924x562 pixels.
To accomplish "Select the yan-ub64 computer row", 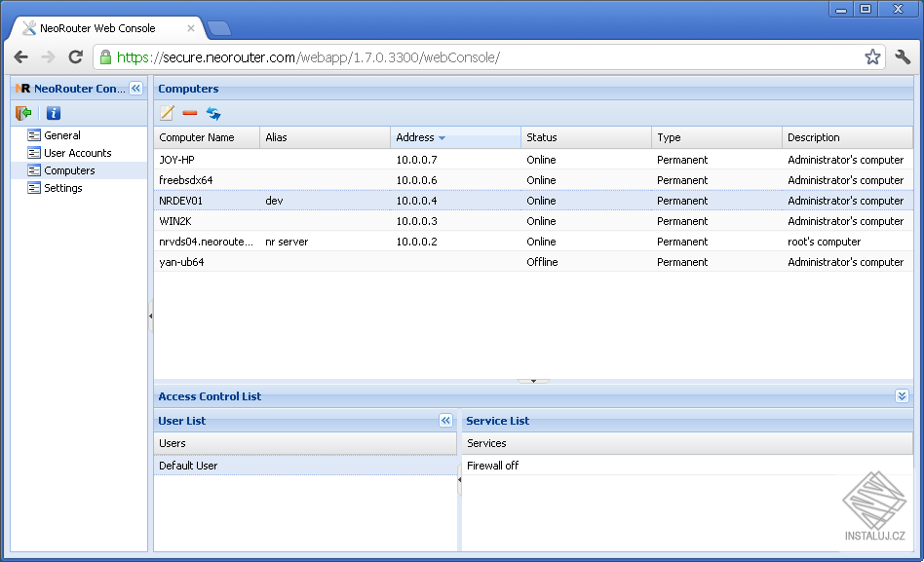I will 533,262.
